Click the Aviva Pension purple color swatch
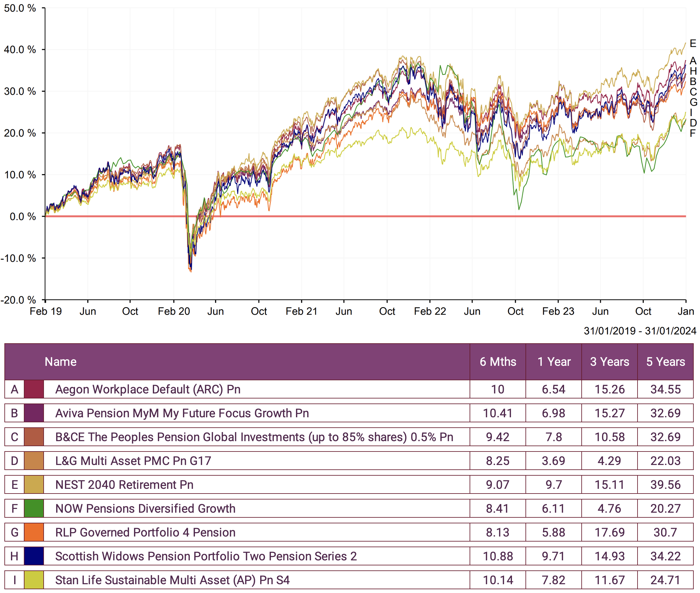Image resolution: width=700 pixels, height=593 pixels. tap(34, 413)
